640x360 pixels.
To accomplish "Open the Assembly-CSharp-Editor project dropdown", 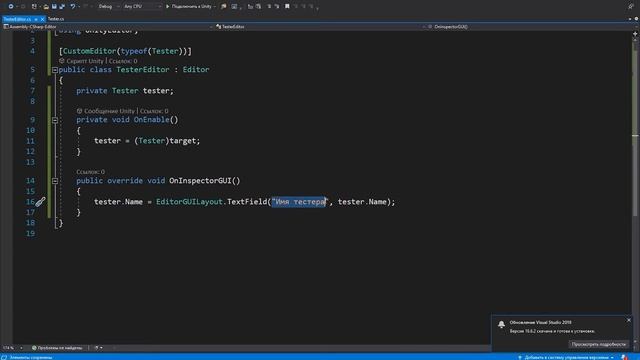I will pos(108,27).
